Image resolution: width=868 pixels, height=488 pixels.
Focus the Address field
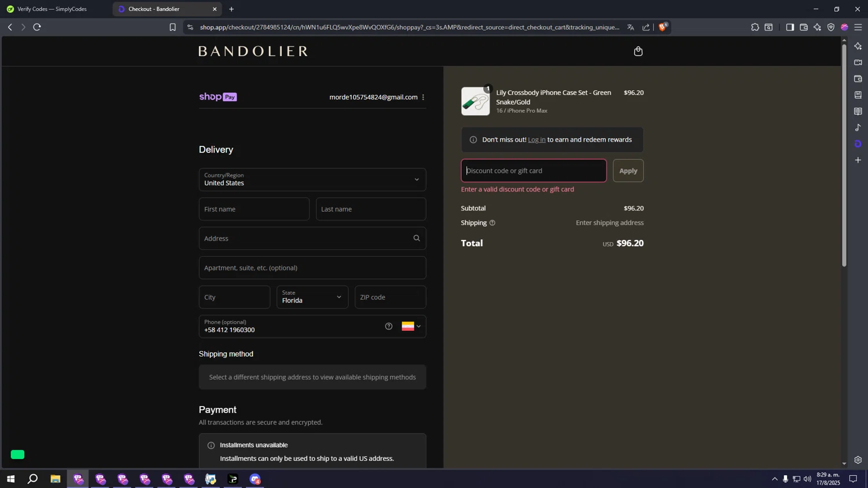coord(312,238)
